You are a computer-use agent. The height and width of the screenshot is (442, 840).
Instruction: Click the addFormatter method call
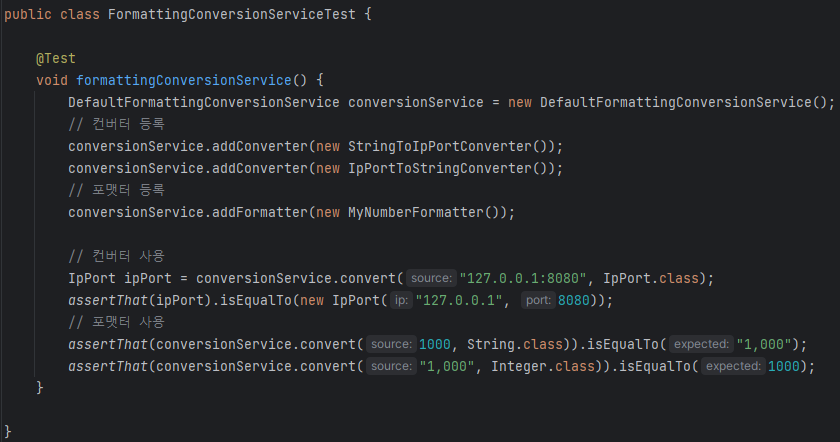pyautogui.click(x=260, y=212)
